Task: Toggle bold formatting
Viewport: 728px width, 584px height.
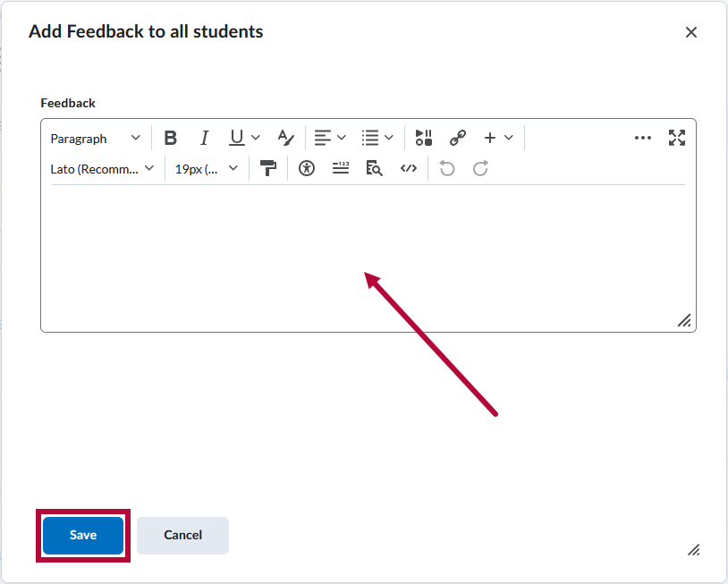Action: [x=171, y=138]
